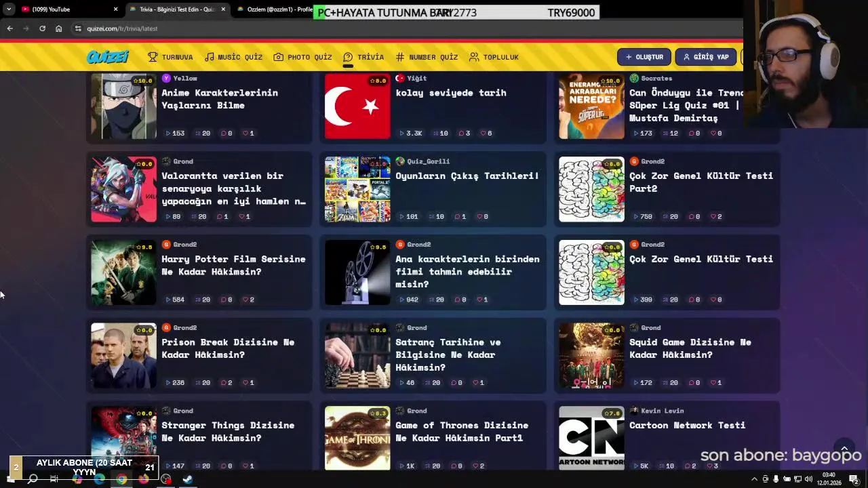Click the comment icon on the Prison Break card
This screenshot has width=868, height=488.
click(223, 383)
